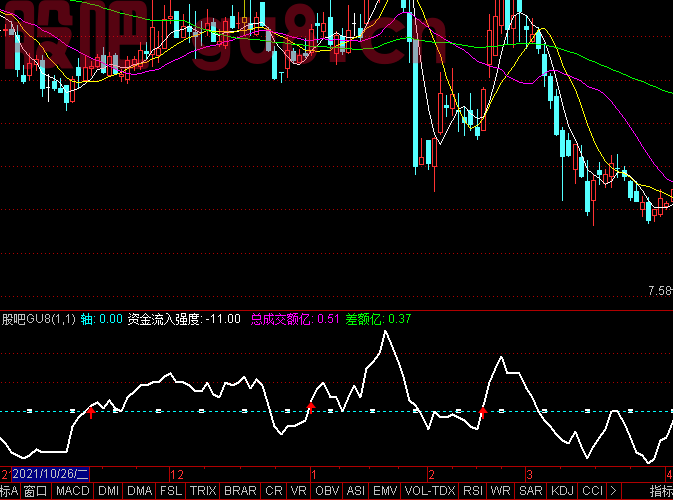Switch to the CCI indicator tab
The width and height of the screenshot is (673, 500).
click(x=592, y=491)
